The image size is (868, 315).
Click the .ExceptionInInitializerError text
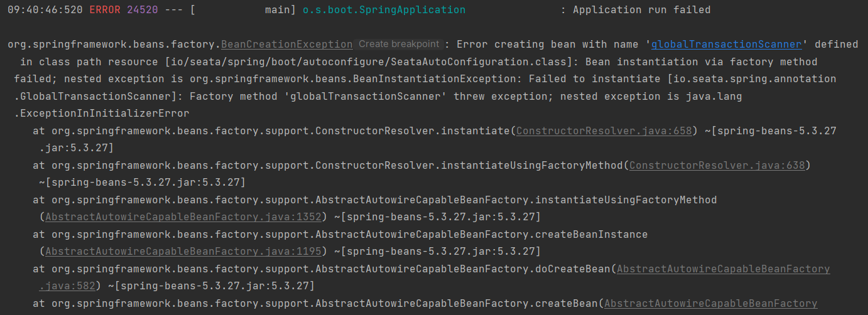click(x=102, y=114)
